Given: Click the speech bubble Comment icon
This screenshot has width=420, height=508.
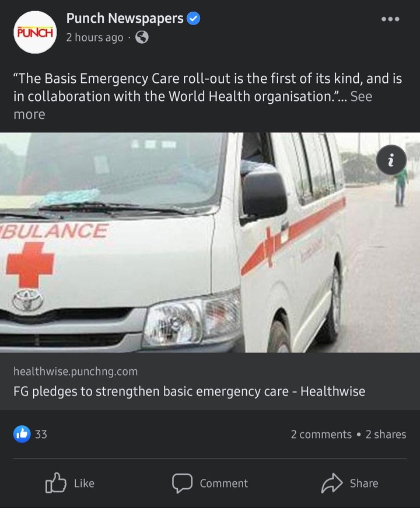Looking at the screenshot, I should [x=182, y=483].
